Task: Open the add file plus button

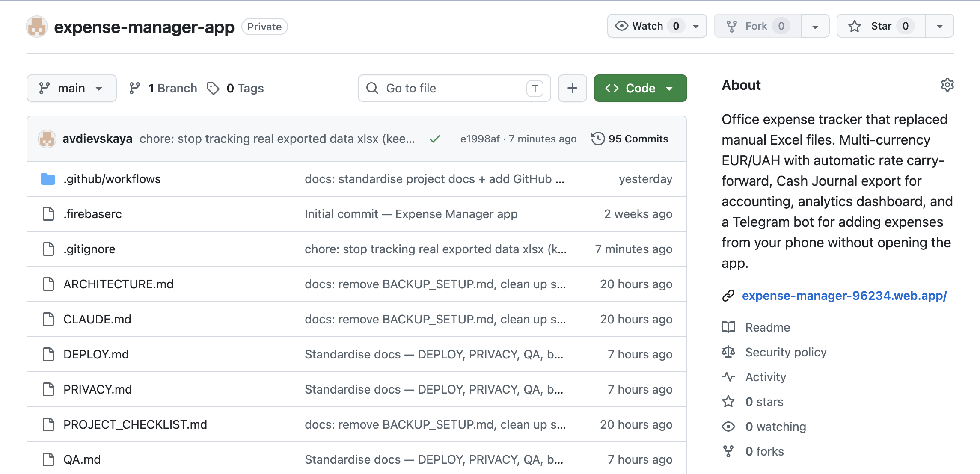Action: (572, 88)
